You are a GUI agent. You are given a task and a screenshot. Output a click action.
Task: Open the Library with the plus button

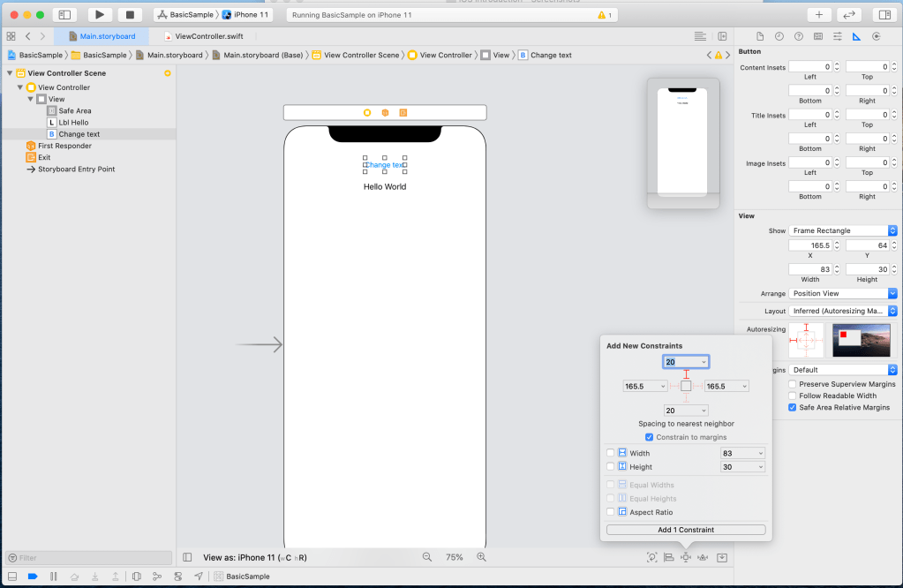(818, 15)
